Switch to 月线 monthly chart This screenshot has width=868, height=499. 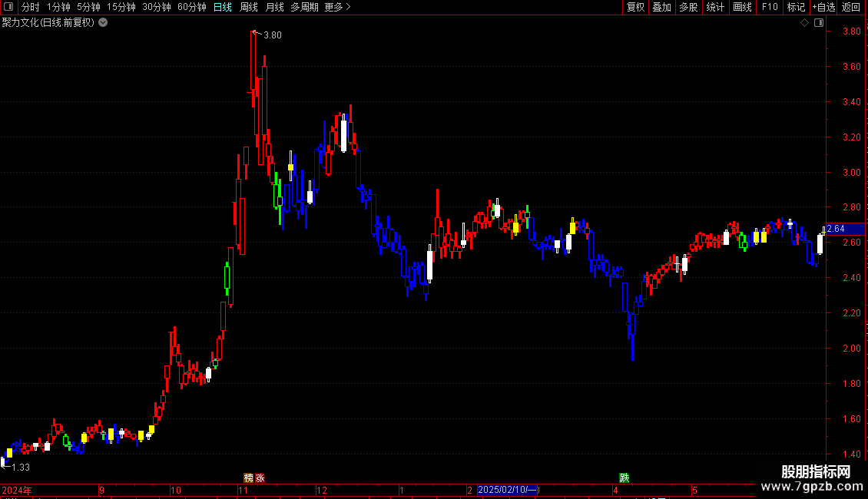(x=274, y=7)
